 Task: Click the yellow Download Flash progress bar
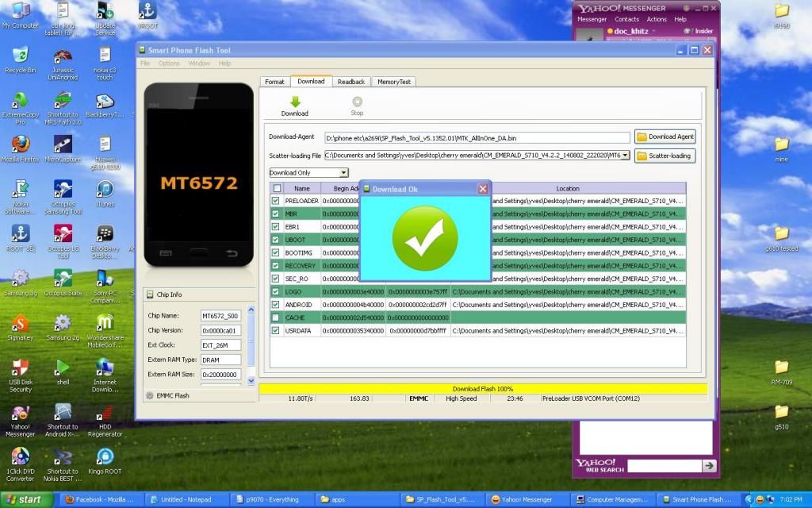tap(482, 389)
